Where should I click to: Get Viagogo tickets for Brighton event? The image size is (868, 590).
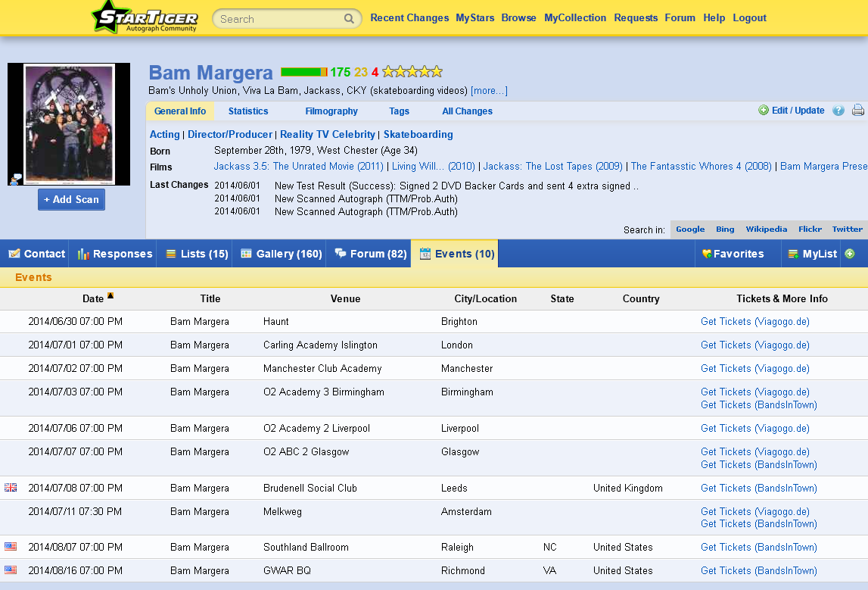coord(755,321)
